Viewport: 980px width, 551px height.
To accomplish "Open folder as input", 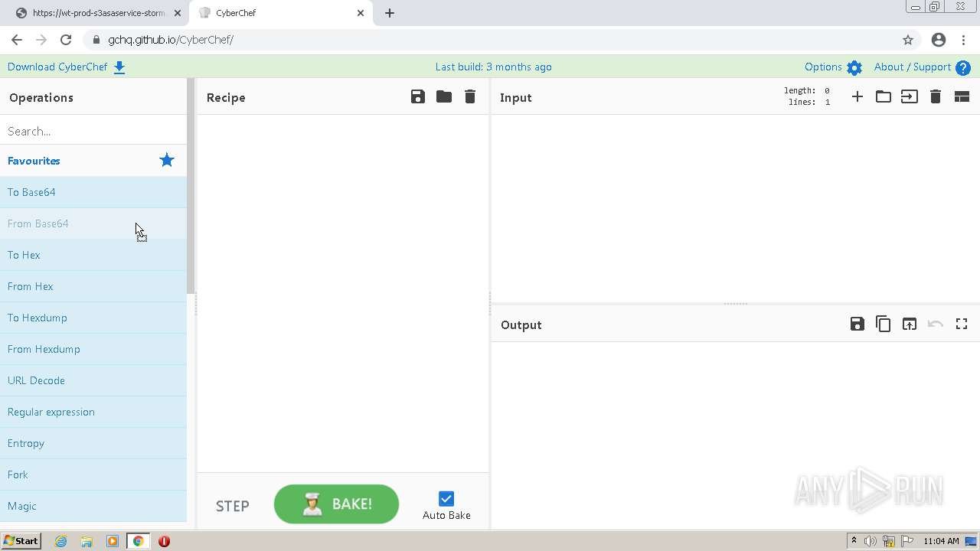I will tap(884, 96).
